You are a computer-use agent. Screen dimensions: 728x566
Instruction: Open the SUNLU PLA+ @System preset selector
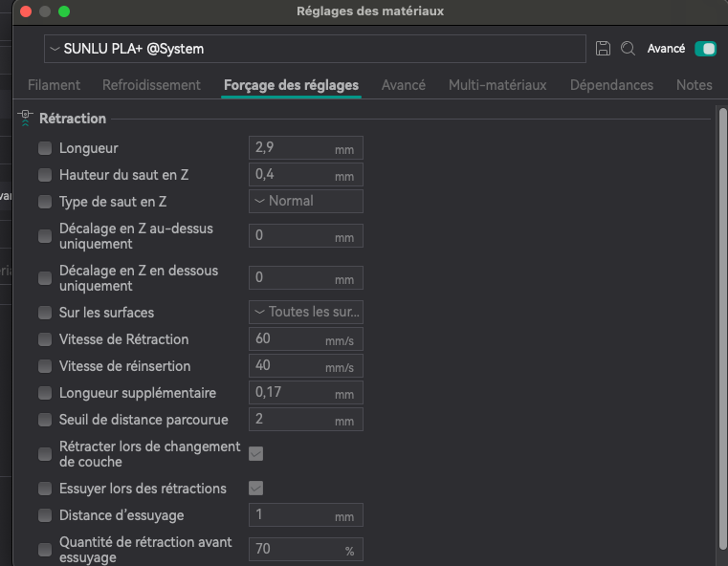[315, 49]
